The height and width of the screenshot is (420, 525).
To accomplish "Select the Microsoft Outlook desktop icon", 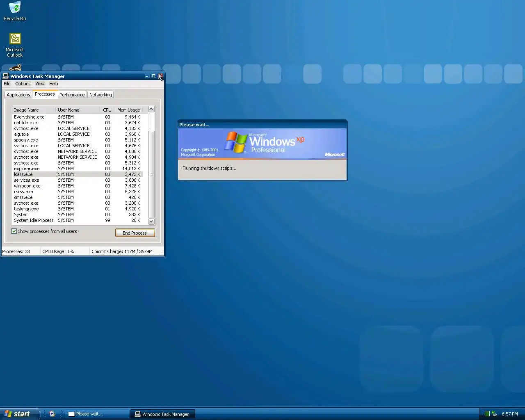I will (x=15, y=45).
